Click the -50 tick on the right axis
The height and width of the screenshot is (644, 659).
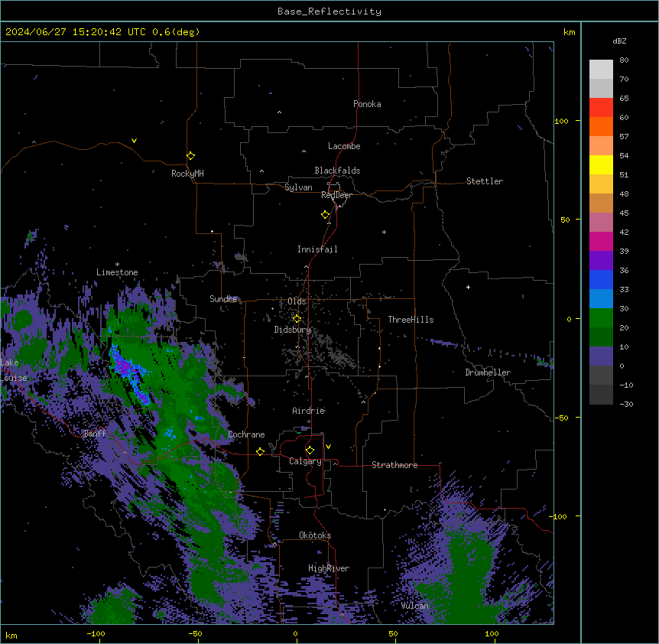click(561, 418)
